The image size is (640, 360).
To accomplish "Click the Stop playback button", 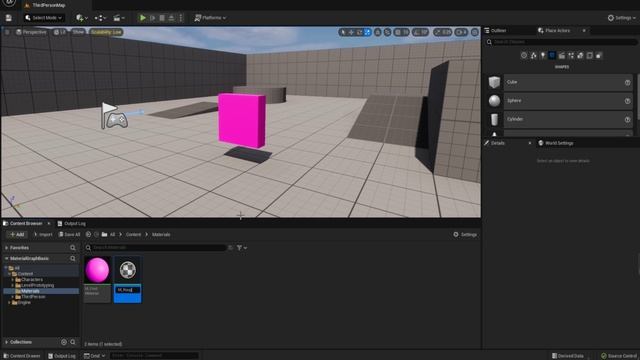I will point(162,18).
